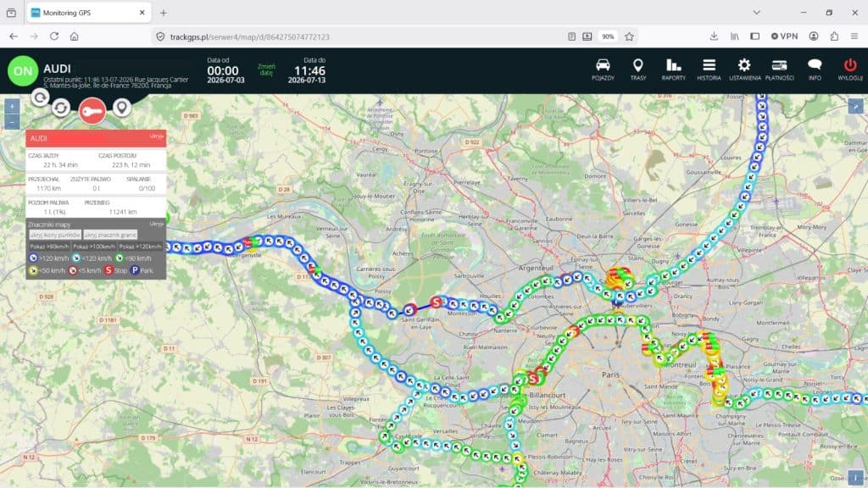Click 'ukryj znacznik granic' button
The width and height of the screenshot is (868, 488).
[x=111, y=235]
